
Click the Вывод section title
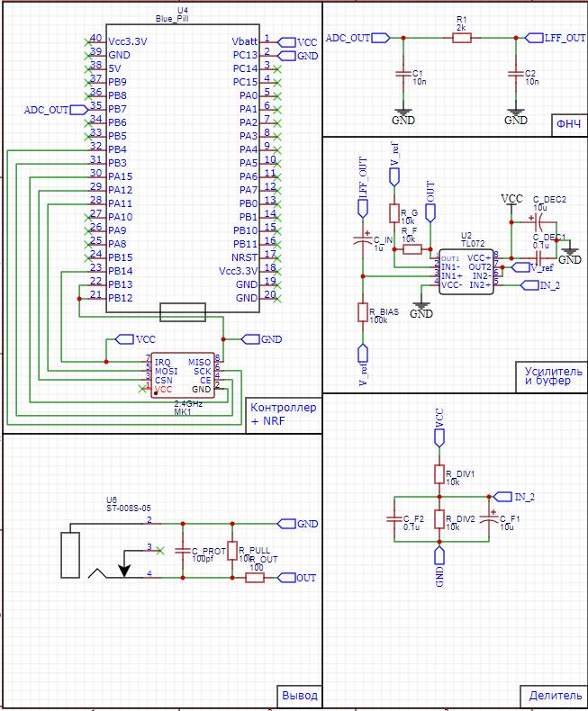300,695
